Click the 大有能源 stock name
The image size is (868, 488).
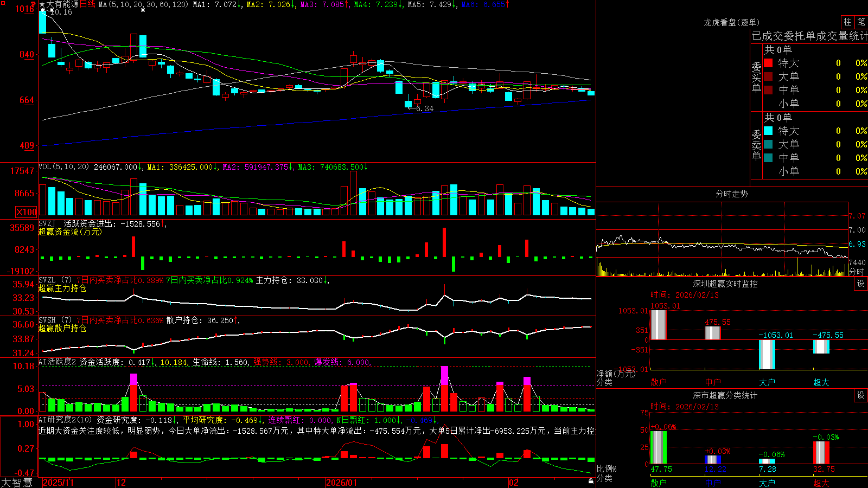coord(62,4)
